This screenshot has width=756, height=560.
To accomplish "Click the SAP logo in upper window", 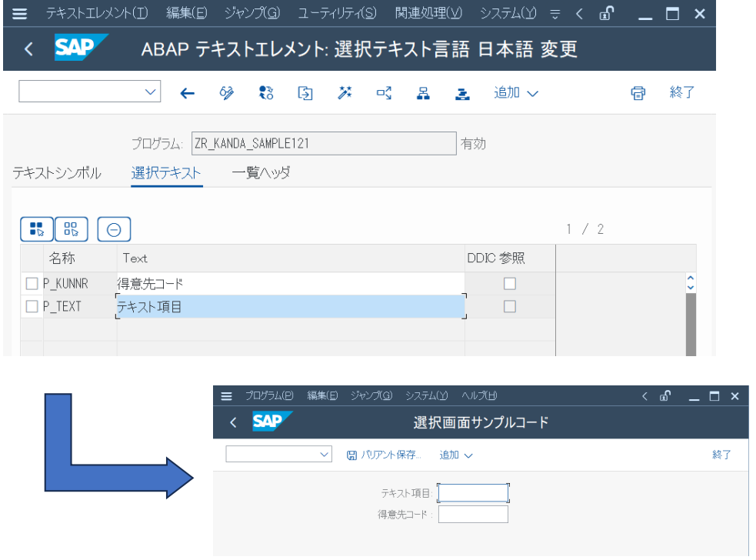I will (81, 47).
